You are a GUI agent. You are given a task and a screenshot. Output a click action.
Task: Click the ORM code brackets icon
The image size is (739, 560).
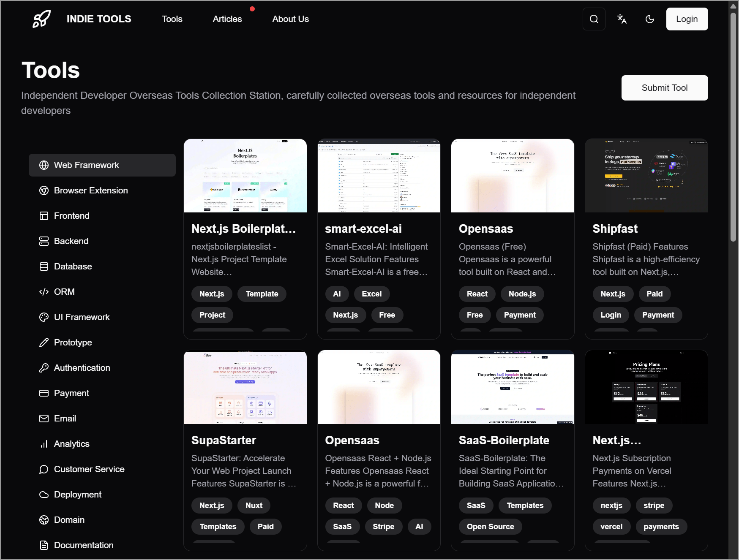(x=44, y=292)
